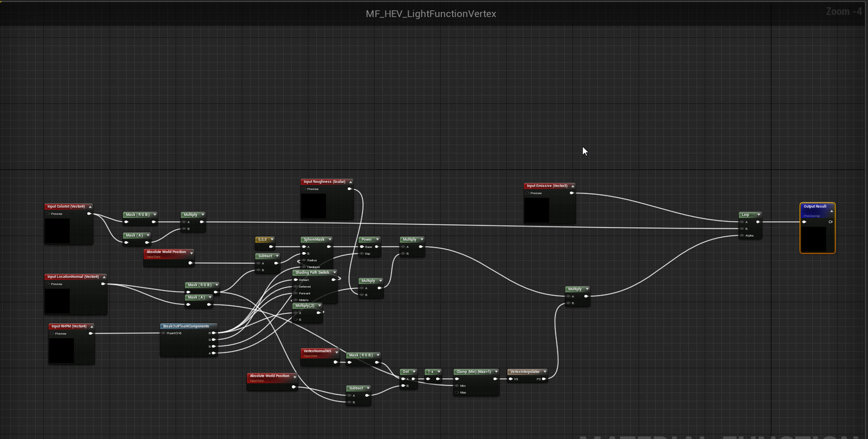
Task: Click the output pin of VertexNormalWS node
Action: pyautogui.click(x=335, y=362)
